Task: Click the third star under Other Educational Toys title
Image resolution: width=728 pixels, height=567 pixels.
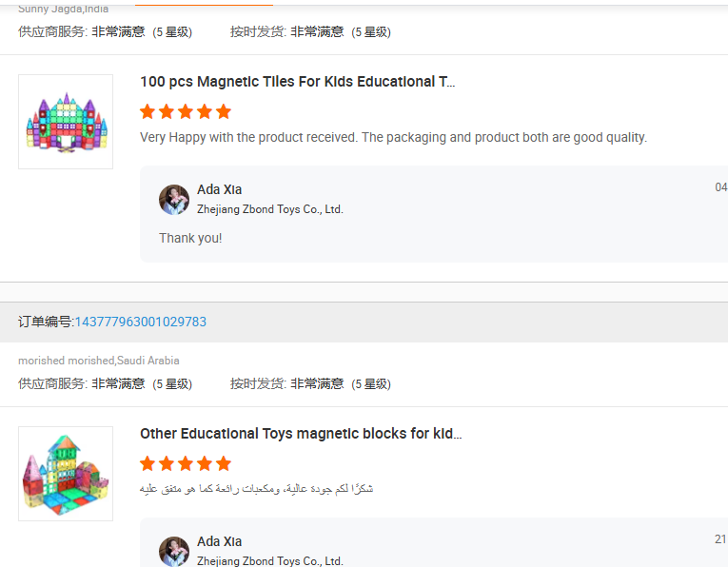Action: pos(186,463)
